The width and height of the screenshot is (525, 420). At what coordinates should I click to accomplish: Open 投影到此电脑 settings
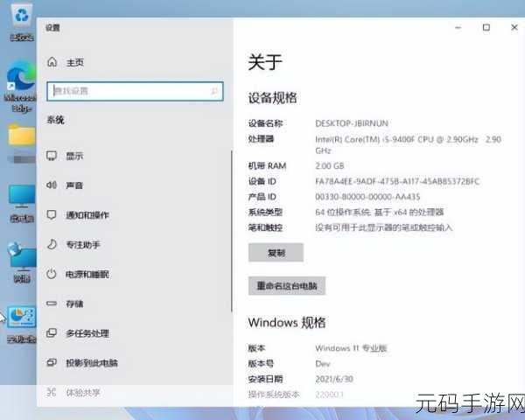92,363
